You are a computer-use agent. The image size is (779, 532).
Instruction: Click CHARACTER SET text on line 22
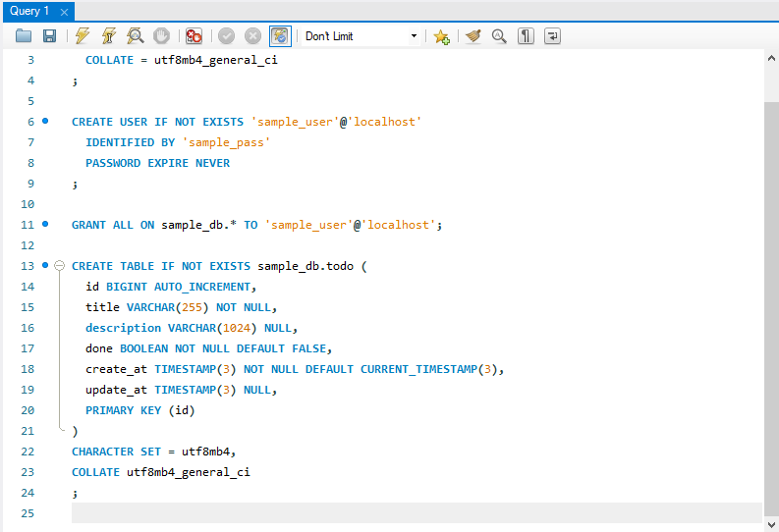(116, 452)
